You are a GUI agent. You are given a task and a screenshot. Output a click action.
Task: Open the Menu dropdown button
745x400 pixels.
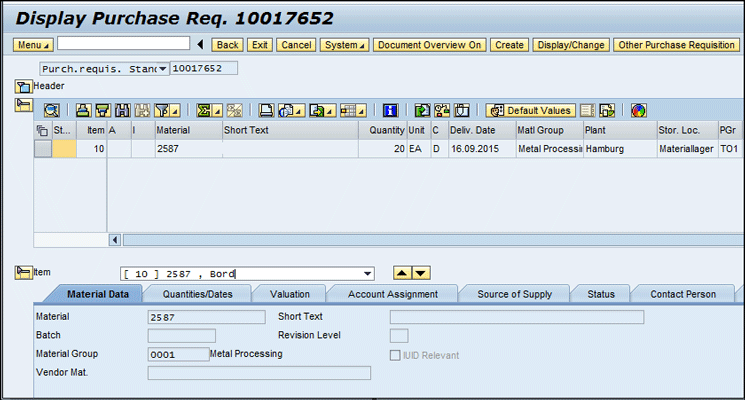tap(33, 45)
